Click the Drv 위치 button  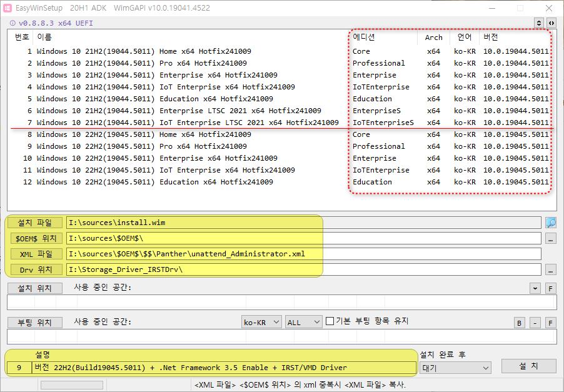pos(36,269)
